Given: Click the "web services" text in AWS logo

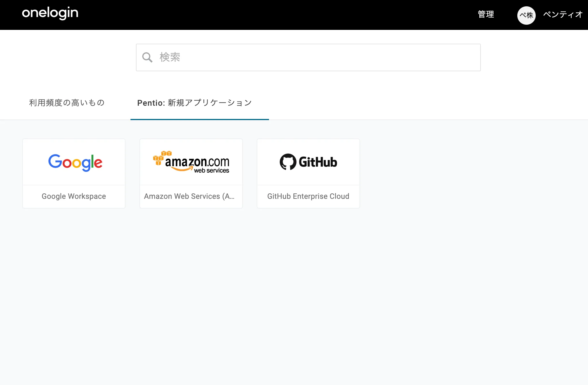Looking at the screenshot, I should coord(212,171).
